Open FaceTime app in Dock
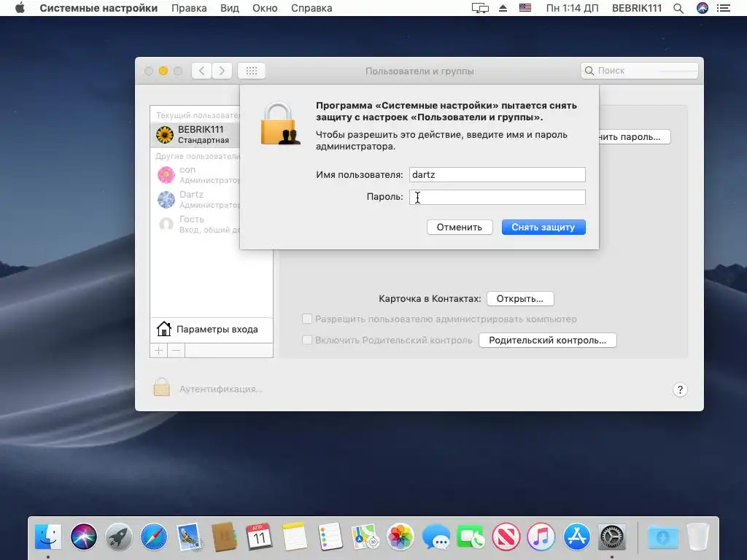747x560 pixels. [471, 537]
